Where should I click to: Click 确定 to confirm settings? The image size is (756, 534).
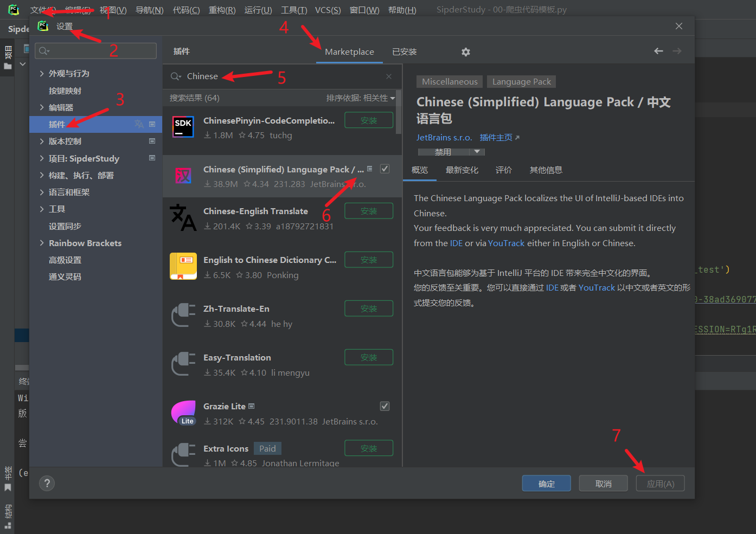click(x=547, y=484)
